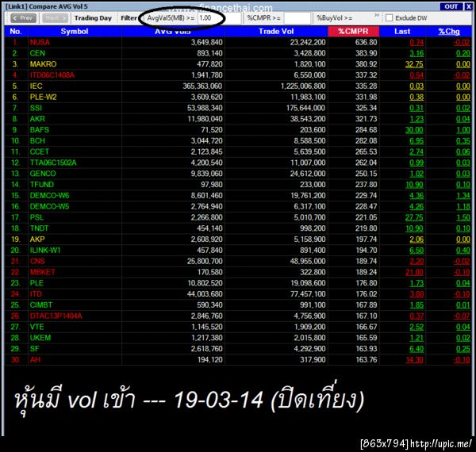Click CNS average volume 25,800,700
The image size is (476, 452).
(x=205, y=261)
